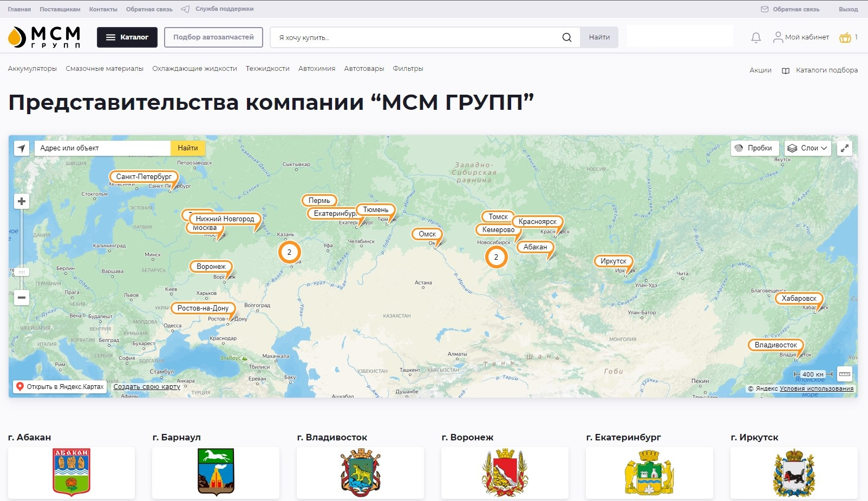Click the paper plane support icon
Image resolution: width=868 pixels, height=501 pixels.
point(185,9)
